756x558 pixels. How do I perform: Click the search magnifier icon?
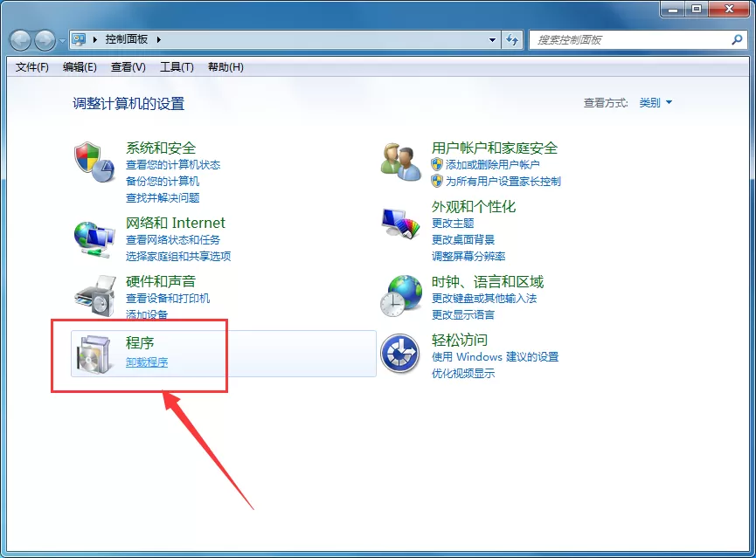point(737,39)
